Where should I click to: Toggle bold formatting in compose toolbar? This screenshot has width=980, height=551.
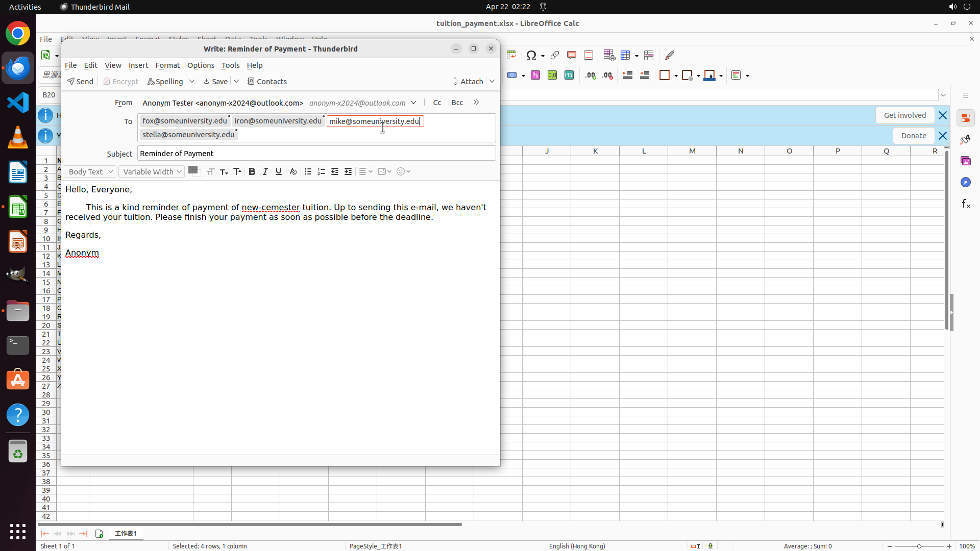coord(252,171)
